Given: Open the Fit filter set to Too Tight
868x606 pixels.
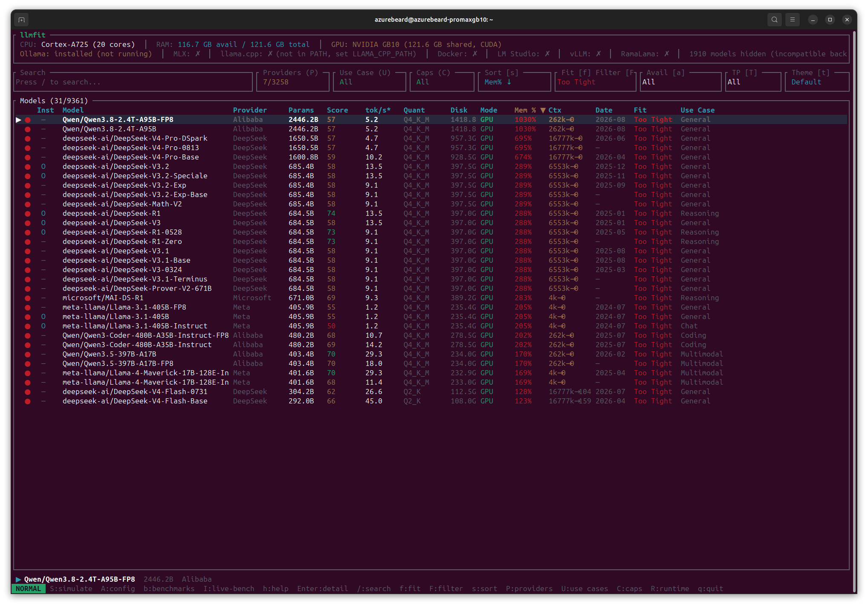Looking at the screenshot, I should pos(595,82).
